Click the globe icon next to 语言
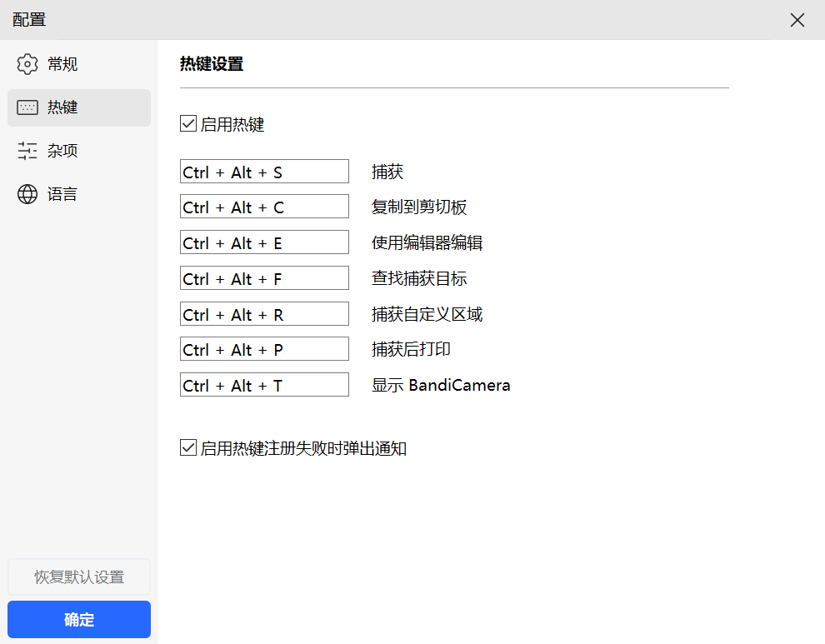The height and width of the screenshot is (644, 825). pyautogui.click(x=27, y=194)
